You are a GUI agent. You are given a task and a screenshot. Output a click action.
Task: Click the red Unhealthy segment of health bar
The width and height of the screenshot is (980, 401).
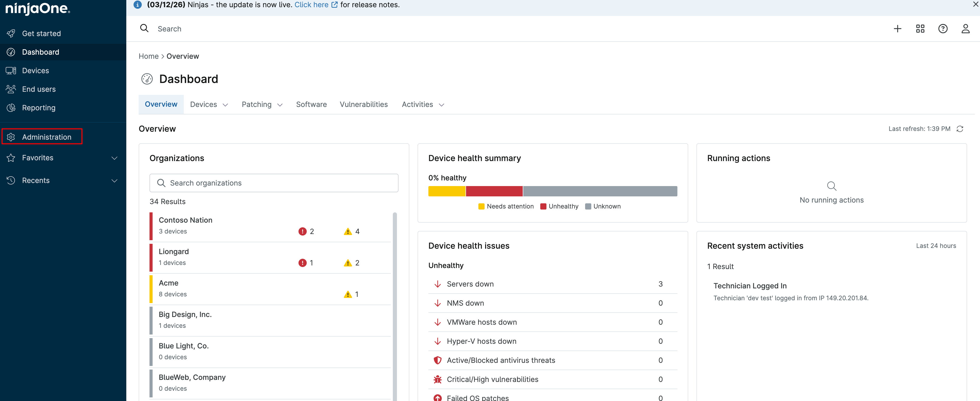point(494,191)
